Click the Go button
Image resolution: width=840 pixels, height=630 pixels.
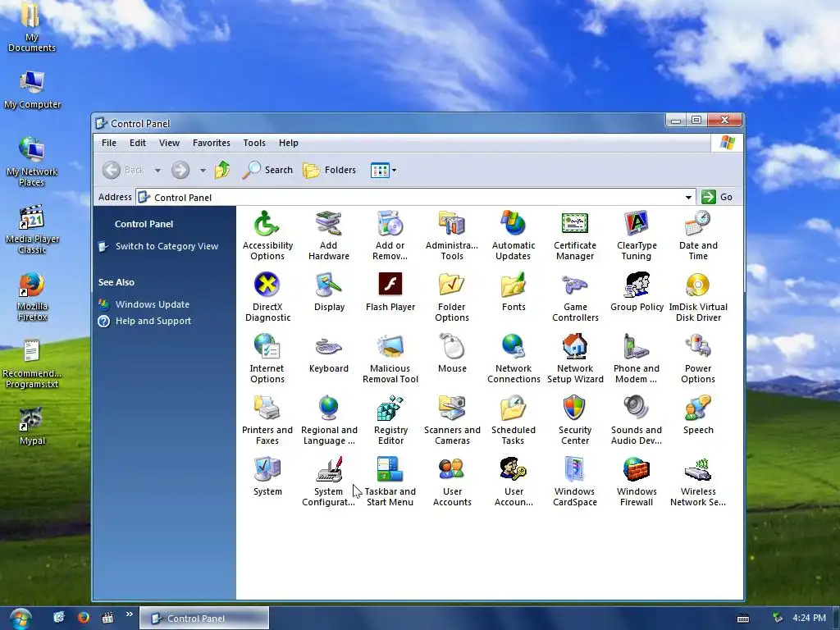click(x=717, y=197)
